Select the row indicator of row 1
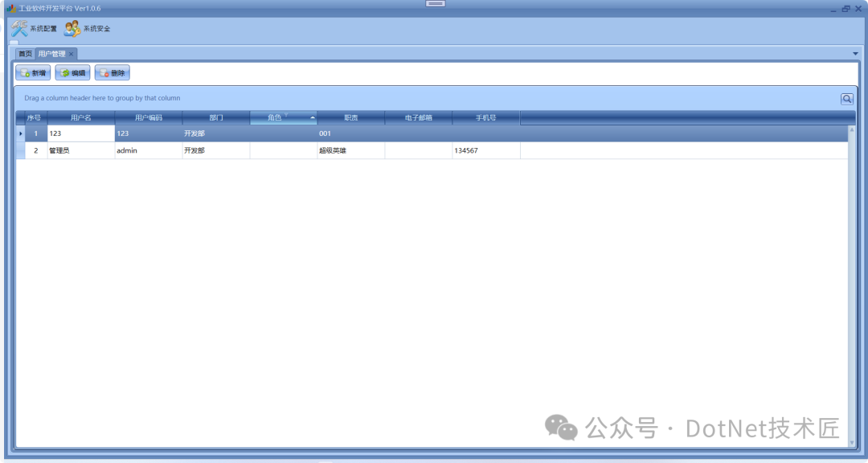The height and width of the screenshot is (463, 868). tap(20, 133)
